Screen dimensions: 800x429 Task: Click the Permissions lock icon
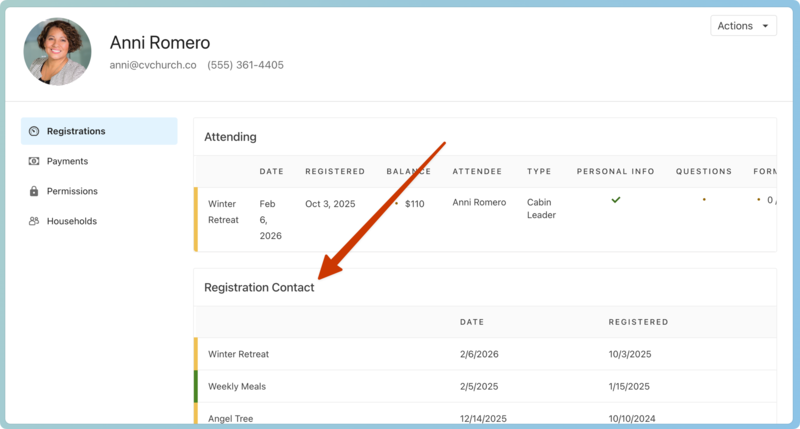(x=34, y=191)
